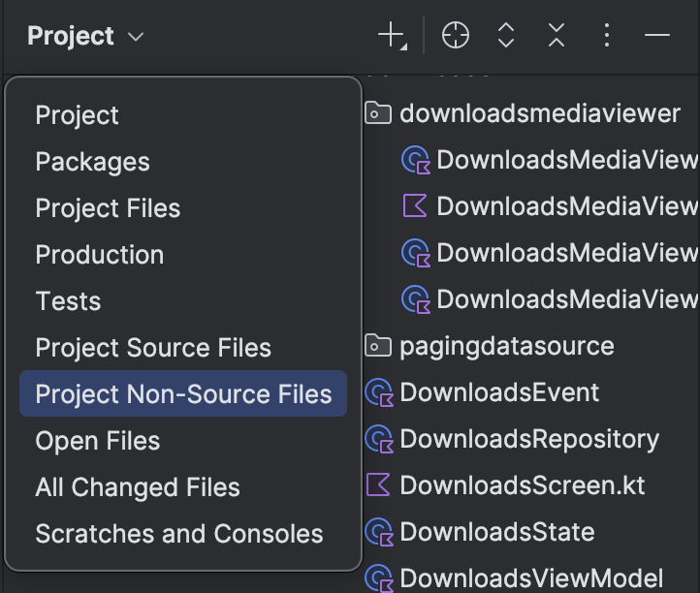This screenshot has width=700, height=593.
Task: Click the DownloadsEvent class icon
Action: 379,392
